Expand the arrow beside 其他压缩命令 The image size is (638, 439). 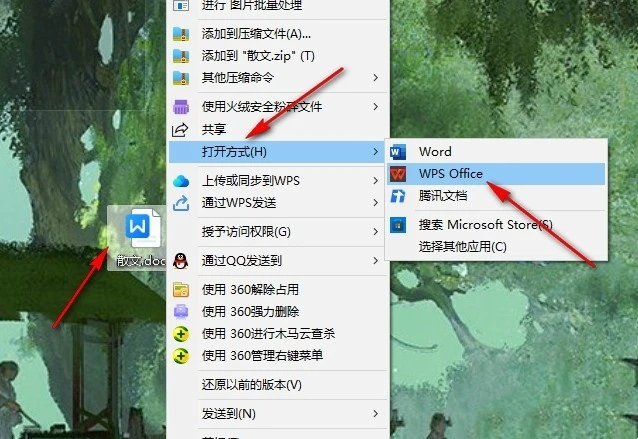tap(376, 77)
